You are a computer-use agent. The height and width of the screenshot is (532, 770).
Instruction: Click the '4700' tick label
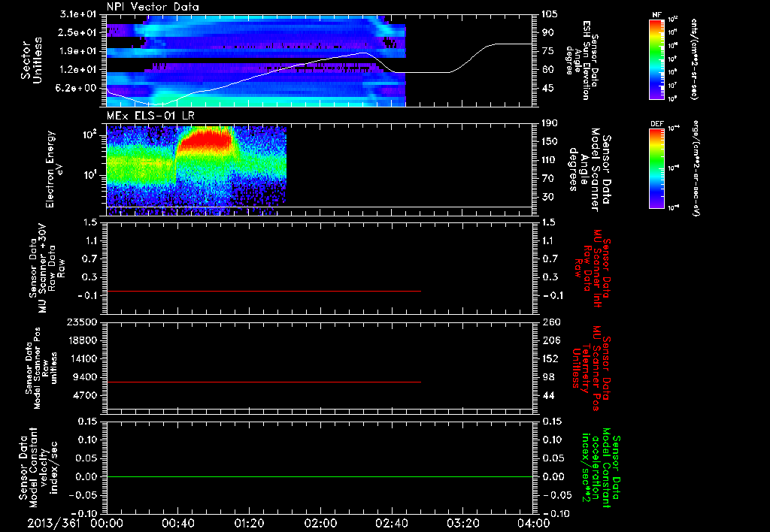point(86,395)
